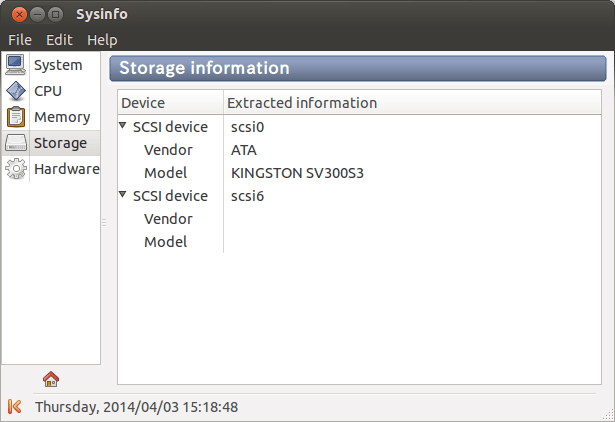
Task: Click the Memory clipboard icon
Action: 16,117
